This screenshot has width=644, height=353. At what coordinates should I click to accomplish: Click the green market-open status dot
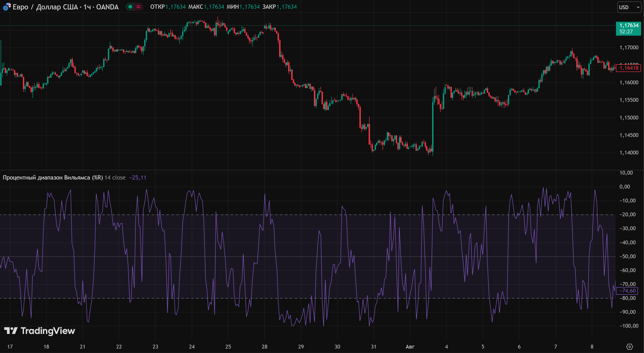(130, 7)
